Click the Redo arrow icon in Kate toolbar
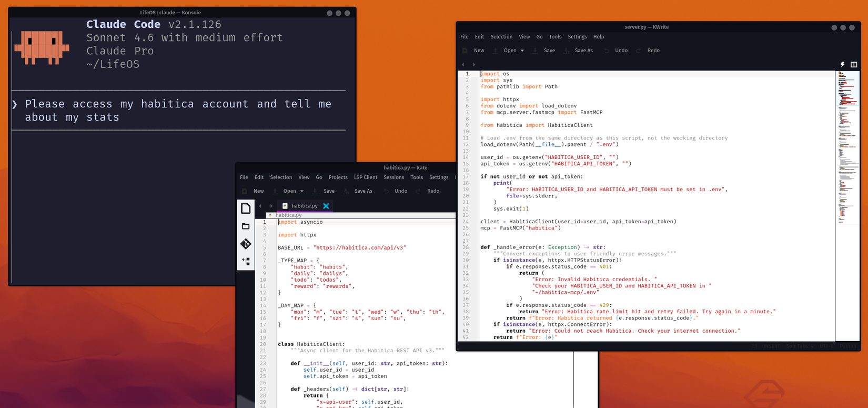This screenshot has width=868, height=408. [x=418, y=191]
